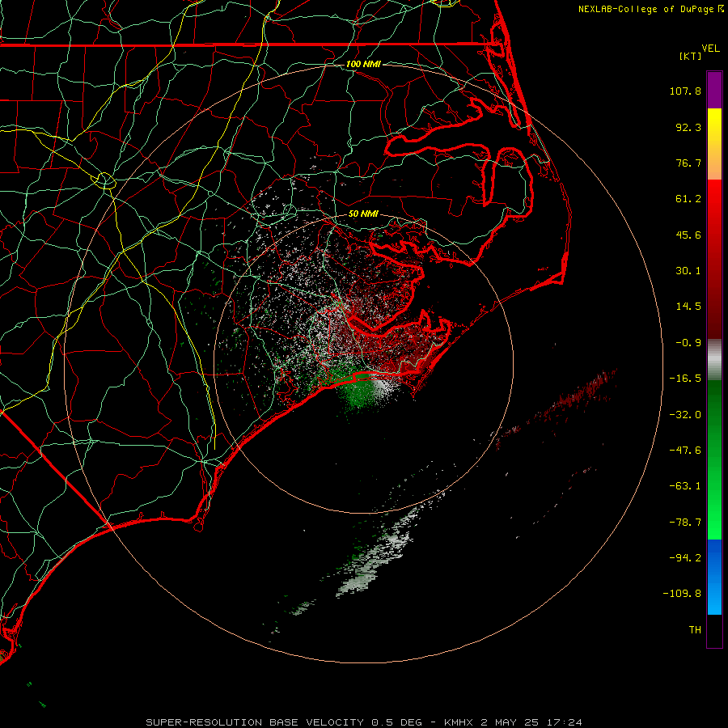Click the -109.8 legend value
728x728 pixels.
683,594
